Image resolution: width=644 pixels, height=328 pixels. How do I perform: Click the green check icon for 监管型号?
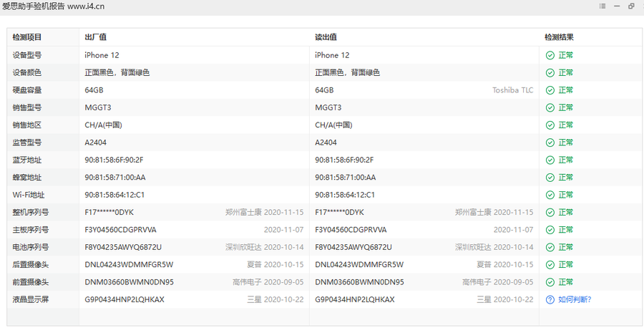point(550,143)
